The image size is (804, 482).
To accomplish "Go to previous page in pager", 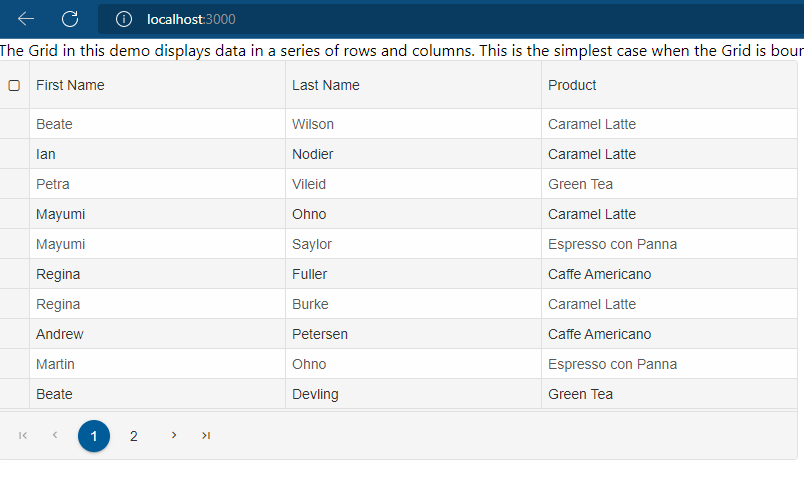I will 55,435.
